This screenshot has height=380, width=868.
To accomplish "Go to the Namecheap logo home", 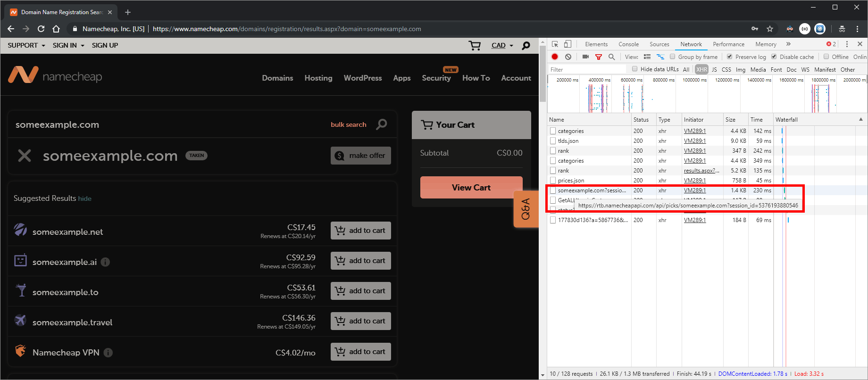I will (x=55, y=75).
